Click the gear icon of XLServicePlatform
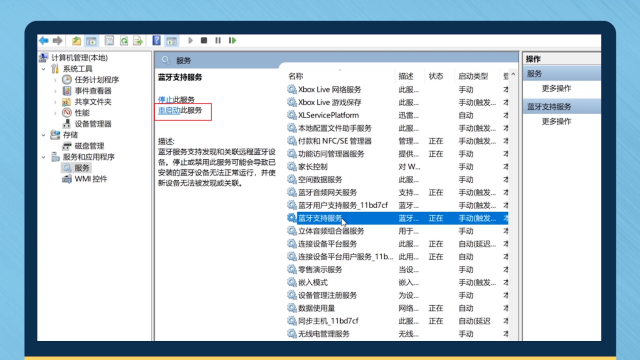640x360 pixels. pos(291,115)
